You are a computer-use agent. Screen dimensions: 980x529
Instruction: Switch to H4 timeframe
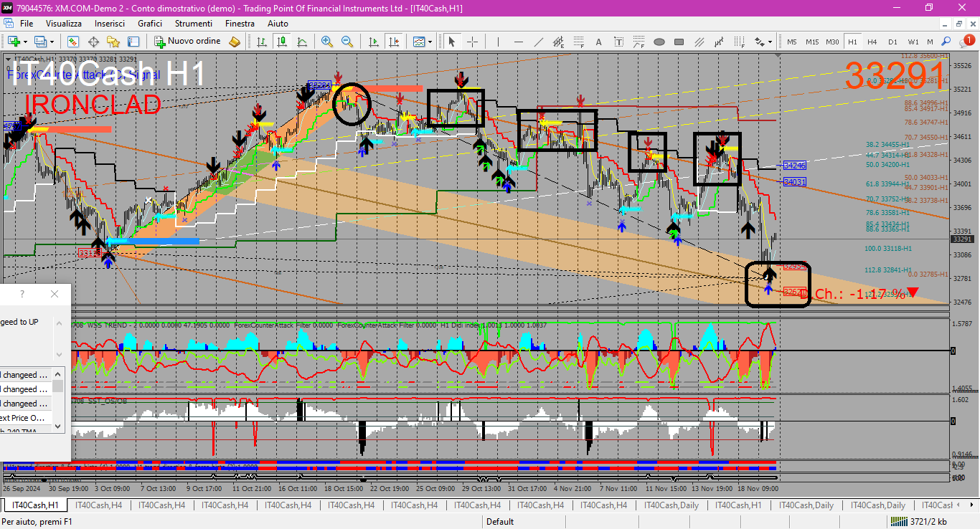click(x=872, y=42)
